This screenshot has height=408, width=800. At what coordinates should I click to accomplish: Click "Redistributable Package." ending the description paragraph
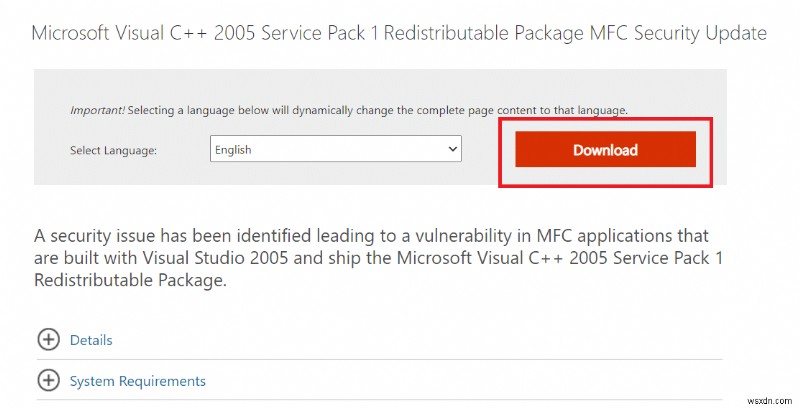tap(130, 281)
